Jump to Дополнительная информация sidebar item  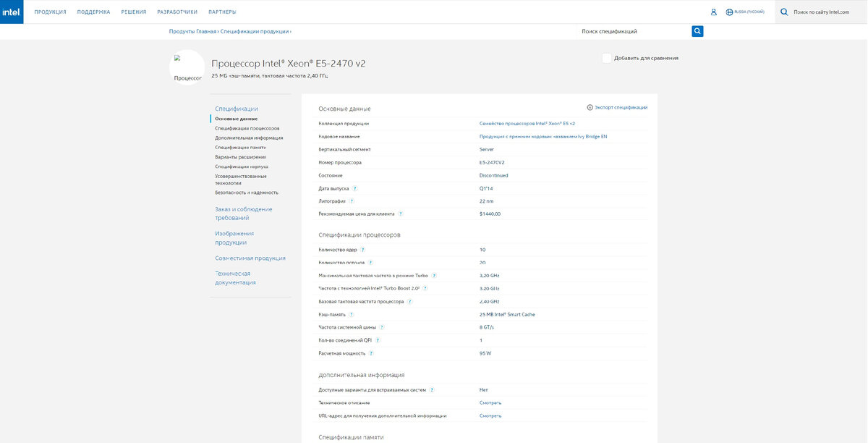tap(249, 138)
